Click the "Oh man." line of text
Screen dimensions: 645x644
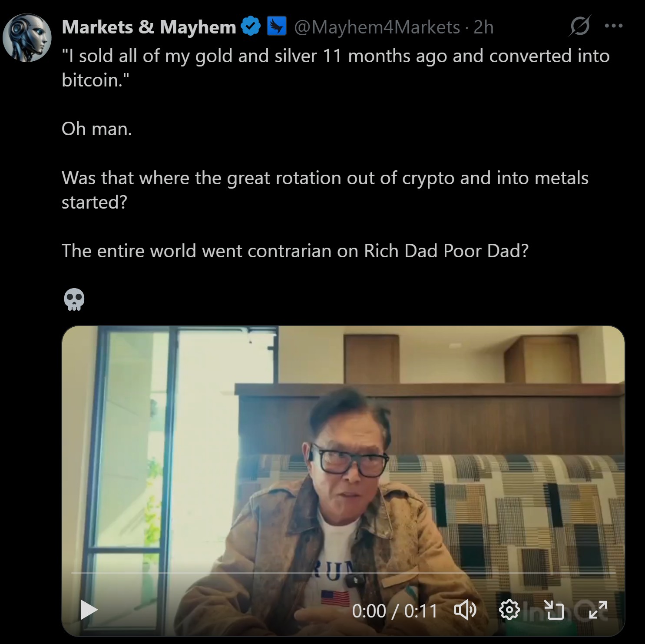pos(97,129)
